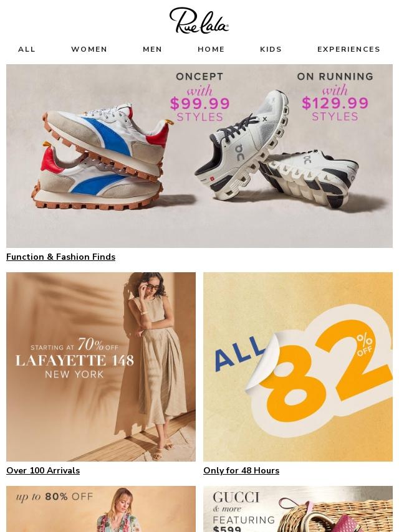Click the On Running $129.99 styles text
Image resolution: width=399 pixels, height=532 pixels.
point(335,97)
